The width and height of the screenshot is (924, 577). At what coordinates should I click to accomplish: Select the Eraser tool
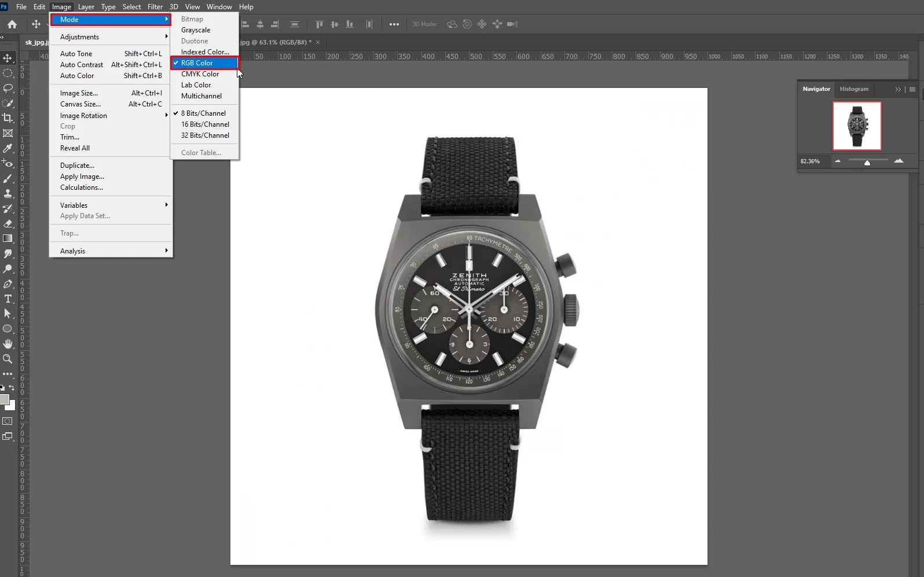point(8,223)
